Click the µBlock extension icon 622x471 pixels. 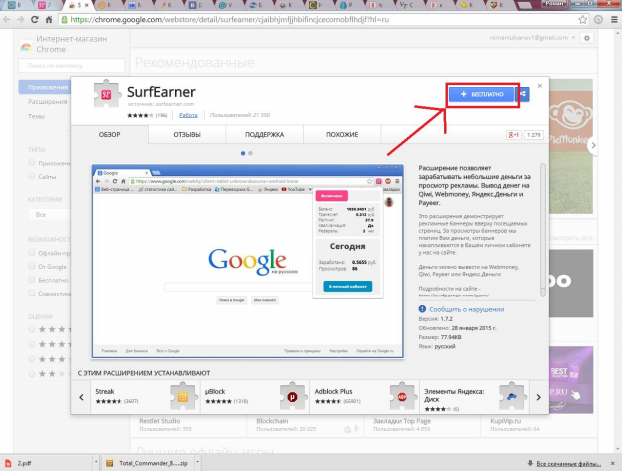293,396
